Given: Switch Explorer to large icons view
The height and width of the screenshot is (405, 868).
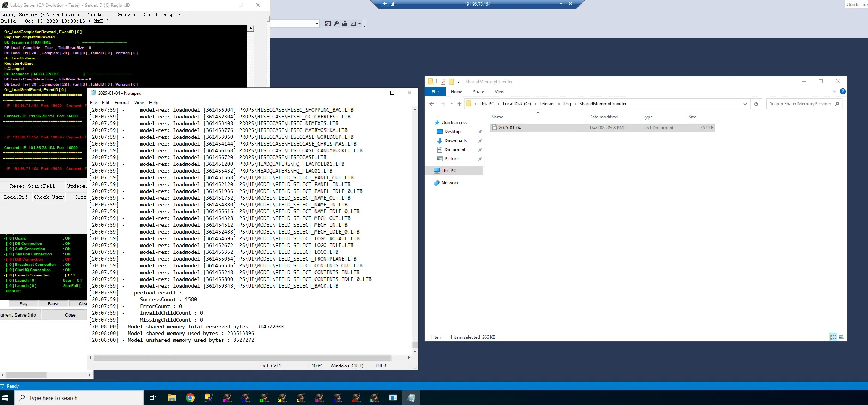Looking at the screenshot, I should coord(841,337).
